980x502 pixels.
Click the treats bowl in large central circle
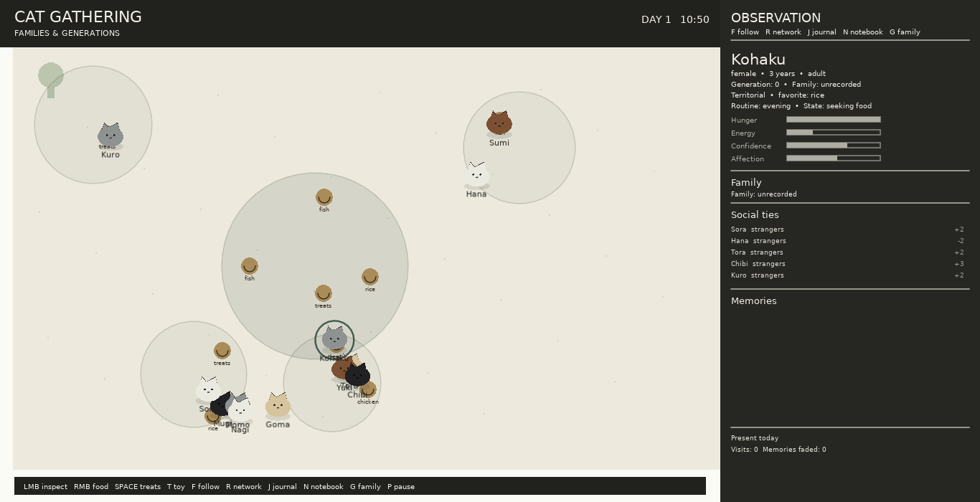tap(324, 293)
